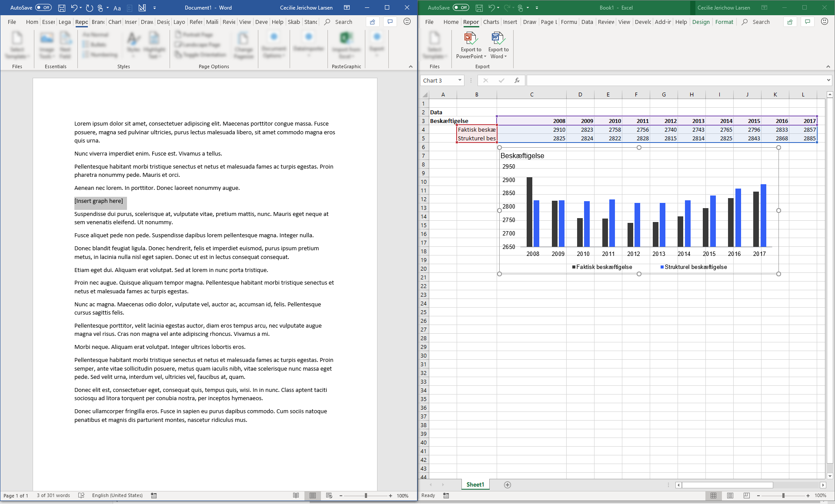
Task: Click the smiley feedback icon in Excel
Action: [824, 22]
